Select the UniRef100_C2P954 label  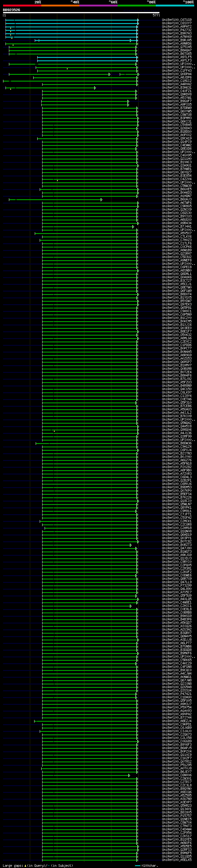[x=177, y=833]
